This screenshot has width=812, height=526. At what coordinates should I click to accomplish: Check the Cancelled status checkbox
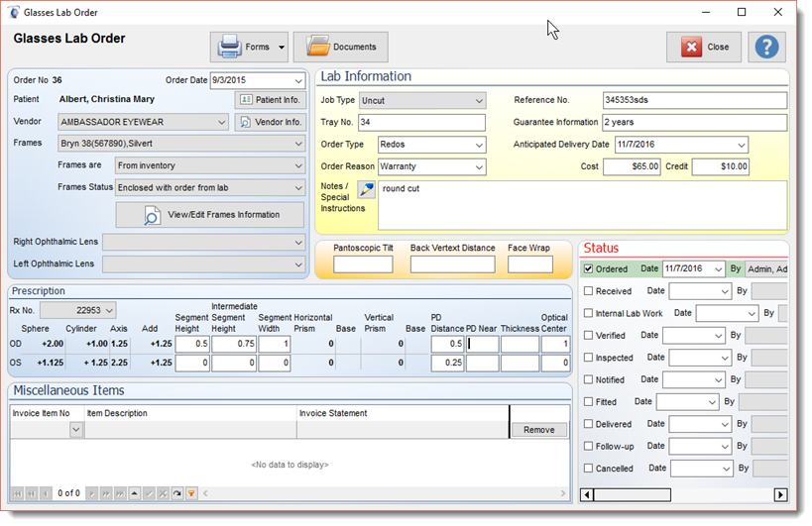pyautogui.click(x=588, y=469)
